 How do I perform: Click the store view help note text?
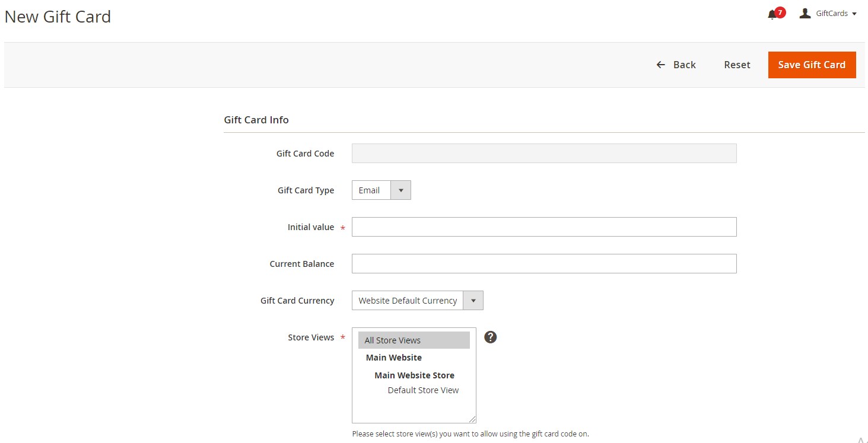470,434
